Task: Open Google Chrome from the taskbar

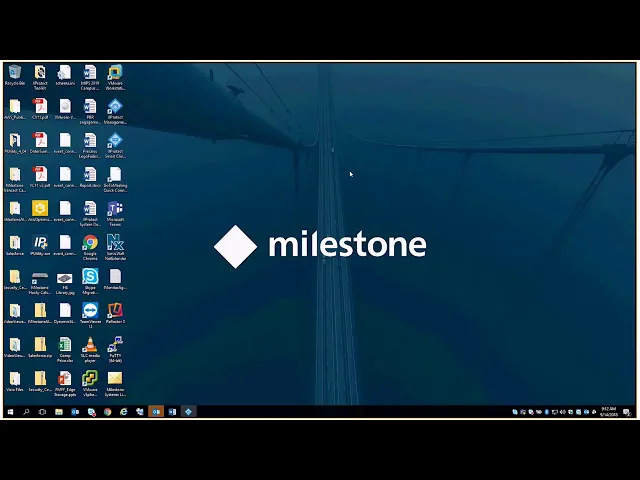Action: pyautogui.click(x=107, y=412)
